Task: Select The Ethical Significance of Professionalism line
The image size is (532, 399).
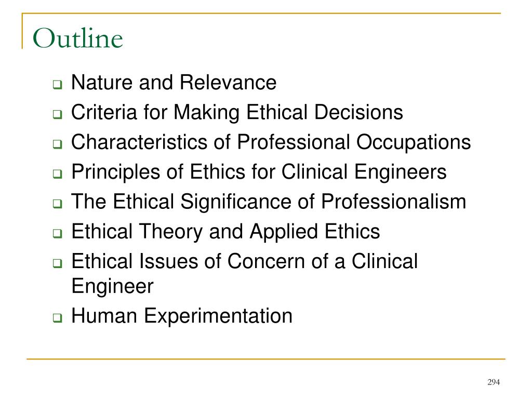Action: coord(269,202)
